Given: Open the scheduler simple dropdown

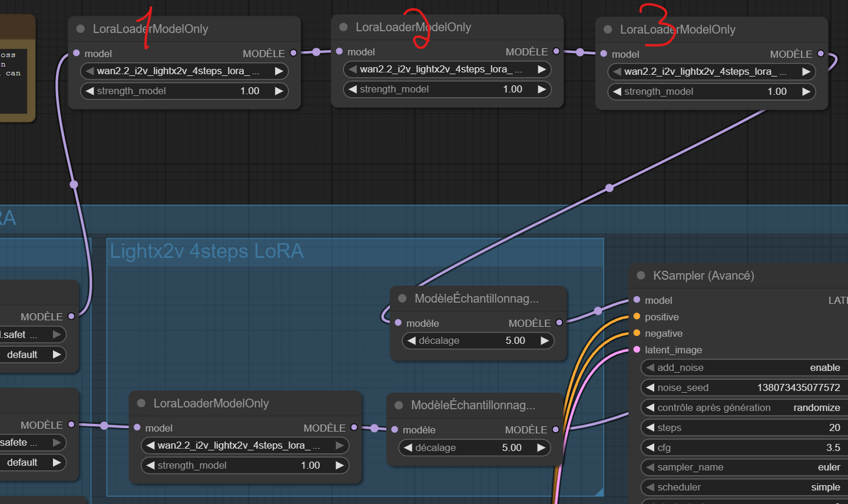Looking at the screenshot, I should 742,487.
